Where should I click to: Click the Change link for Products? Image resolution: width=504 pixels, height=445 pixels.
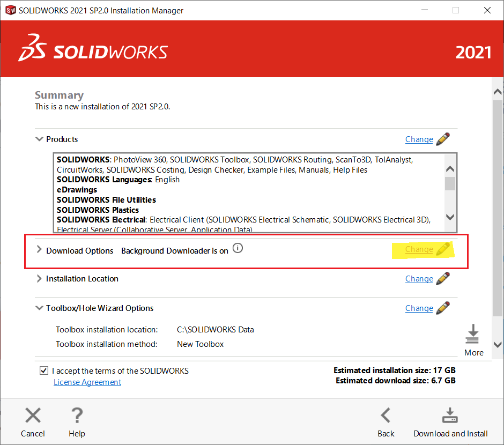pos(419,139)
